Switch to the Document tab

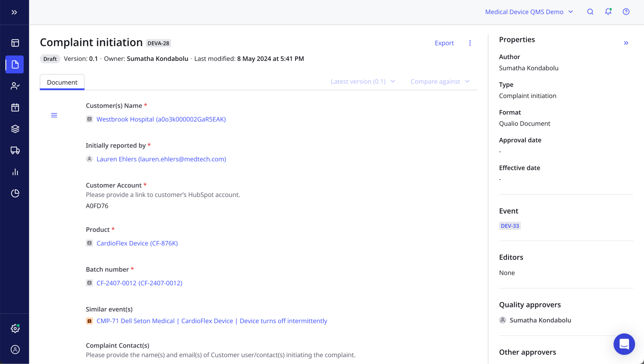click(62, 82)
